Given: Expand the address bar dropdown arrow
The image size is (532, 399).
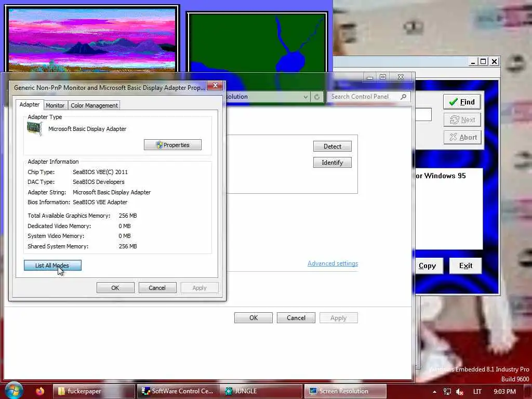Looking at the screenshot, I should 305,97.
